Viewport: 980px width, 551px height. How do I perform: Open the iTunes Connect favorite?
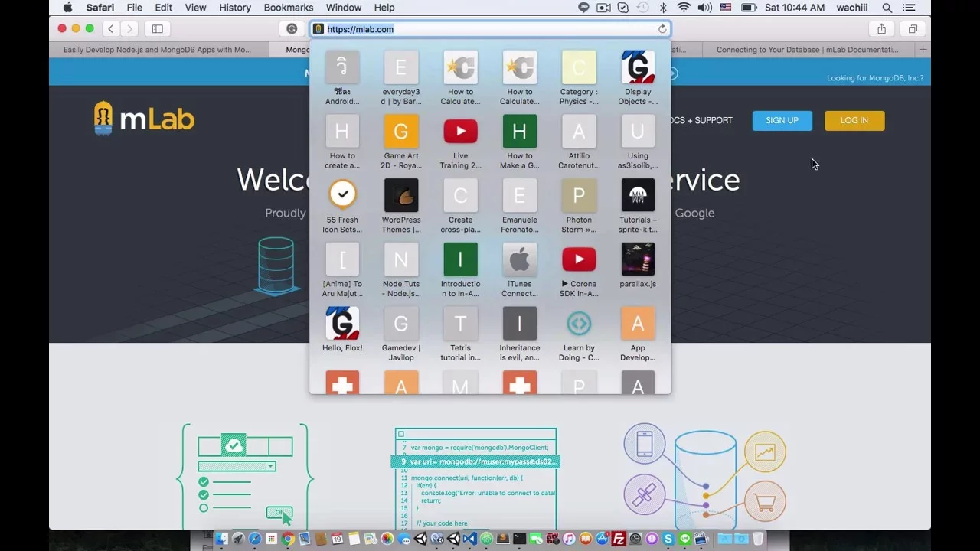520,260
